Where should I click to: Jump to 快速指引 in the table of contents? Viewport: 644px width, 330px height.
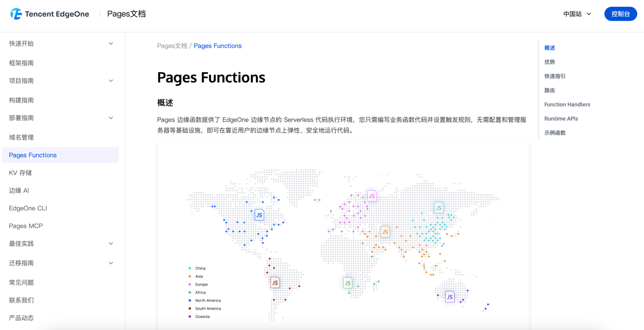(x=555, y=76)
